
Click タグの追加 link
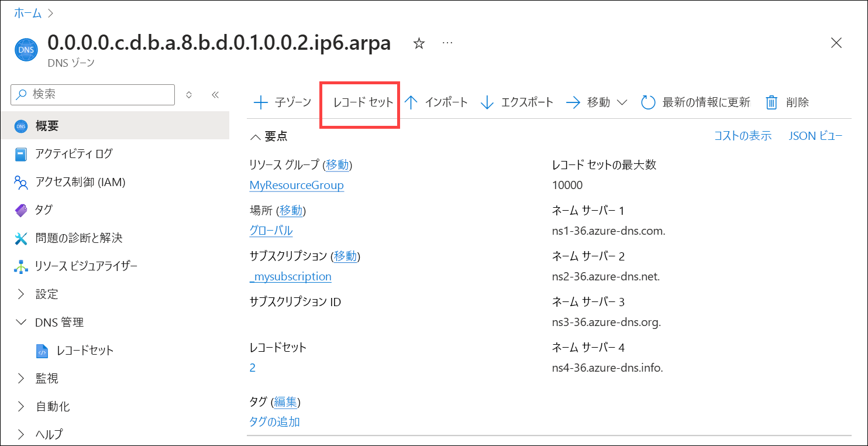(274, 421)
